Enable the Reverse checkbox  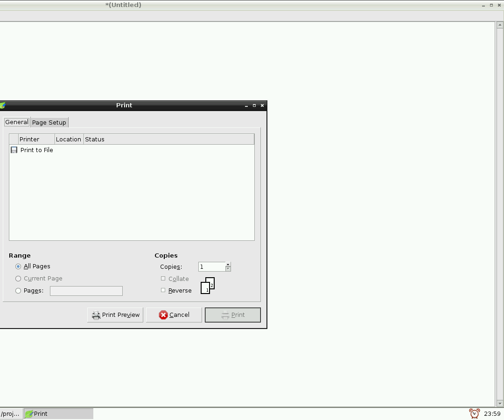point(163,290)
